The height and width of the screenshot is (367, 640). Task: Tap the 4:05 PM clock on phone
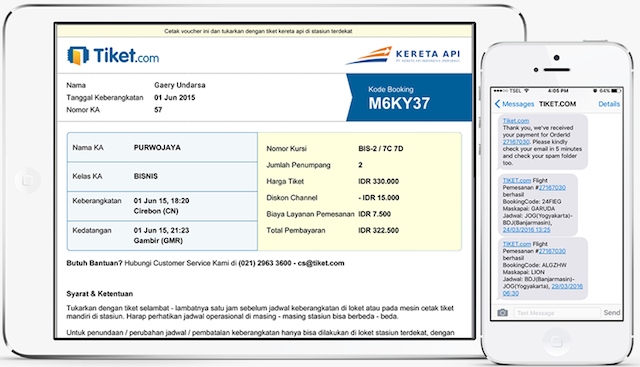pyautogui.click(x=558, y=91)
